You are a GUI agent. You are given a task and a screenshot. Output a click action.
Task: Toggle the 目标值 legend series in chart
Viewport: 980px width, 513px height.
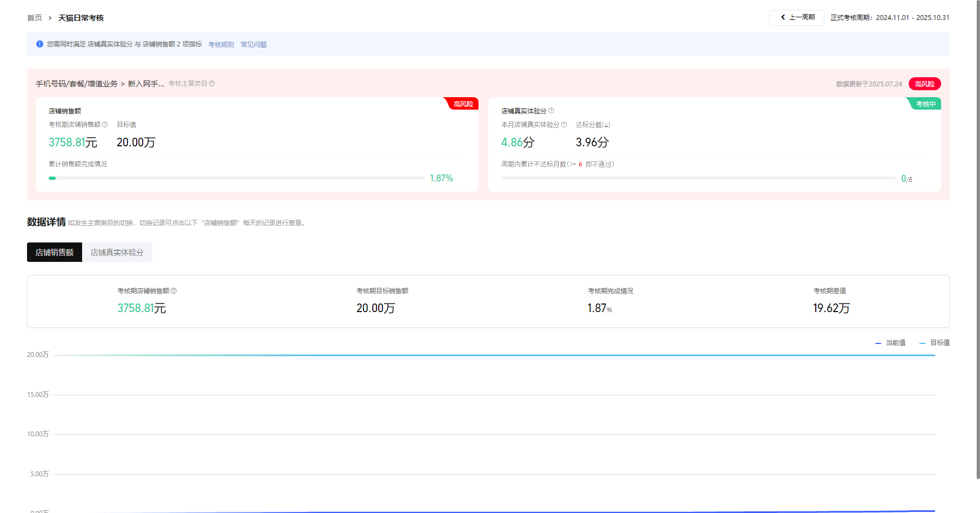pos(935,343)
